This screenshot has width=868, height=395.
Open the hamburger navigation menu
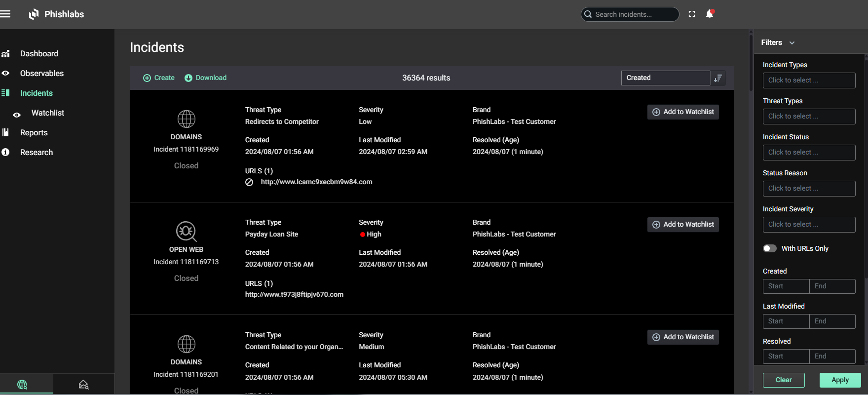pyautogui.click(x=5, y=14)
